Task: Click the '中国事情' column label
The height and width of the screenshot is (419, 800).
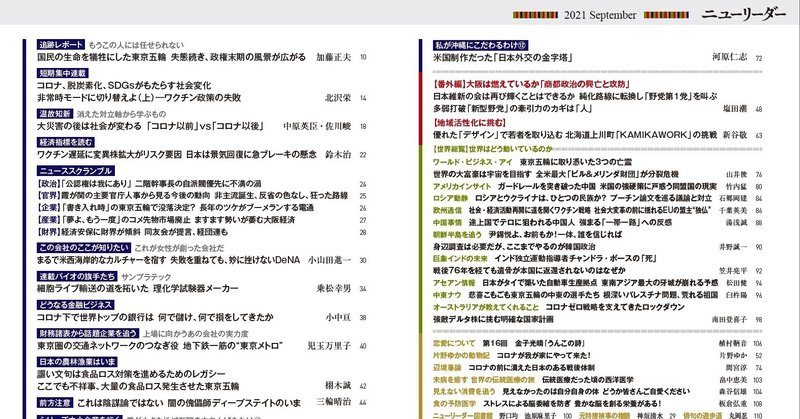Action: [x=447, y=223]
